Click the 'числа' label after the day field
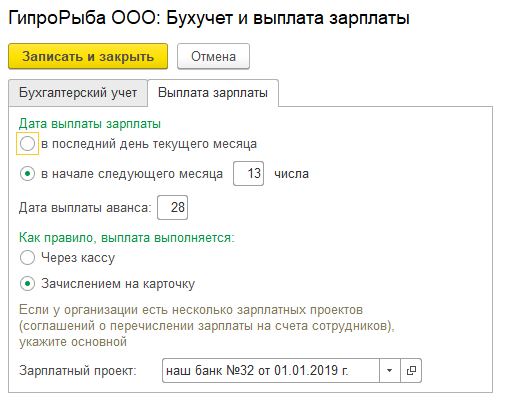The height and width of the screenshot is (402, 514). click(x=291, y=174)
